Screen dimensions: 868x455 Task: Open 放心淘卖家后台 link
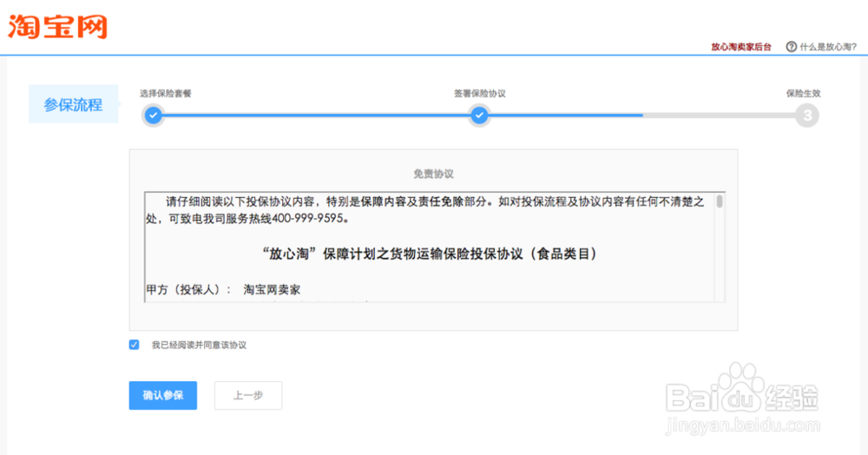(x=740, y=47)
